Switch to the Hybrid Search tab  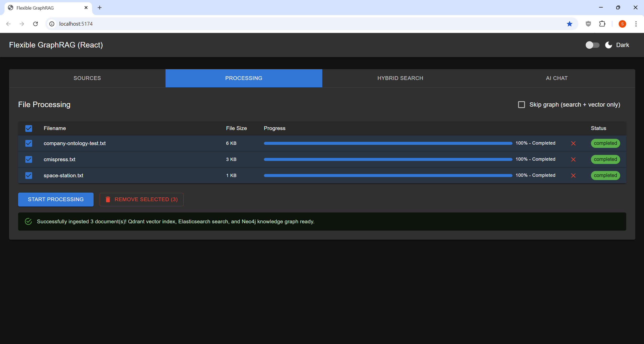point(400,78)
